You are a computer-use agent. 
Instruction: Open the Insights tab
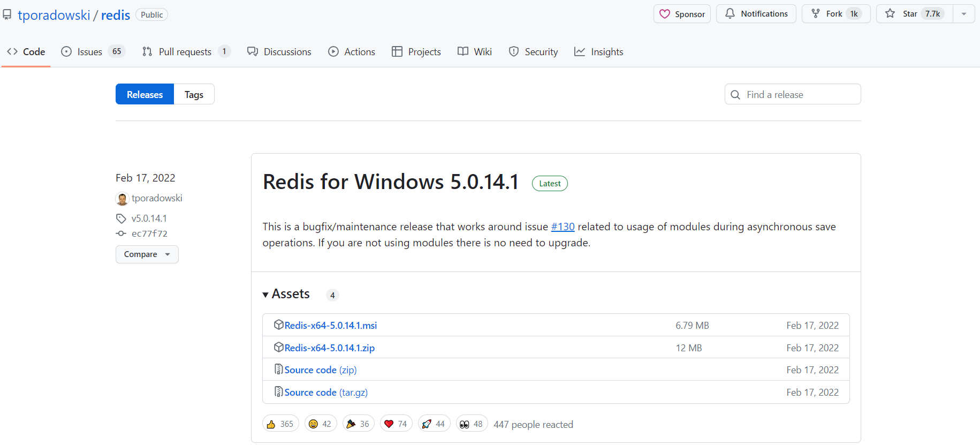click(598, 51)
